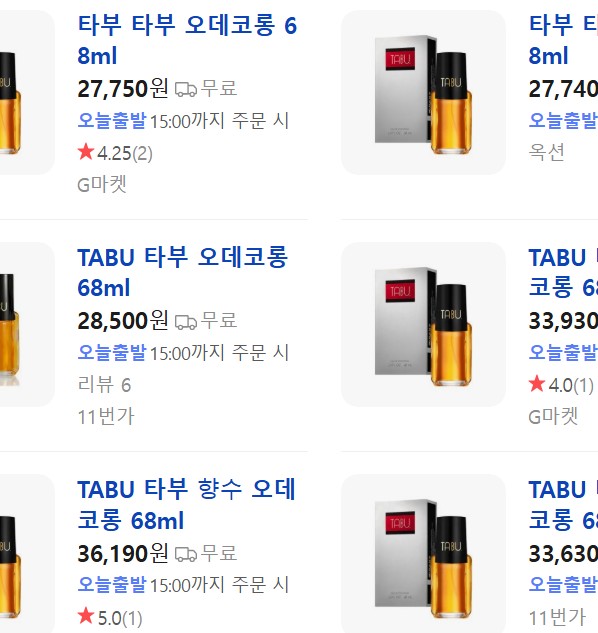Viewport: 598px width, 633px height.
Task: Click TABU perfume thumbnail in top right card
Action: coord(423,92)
